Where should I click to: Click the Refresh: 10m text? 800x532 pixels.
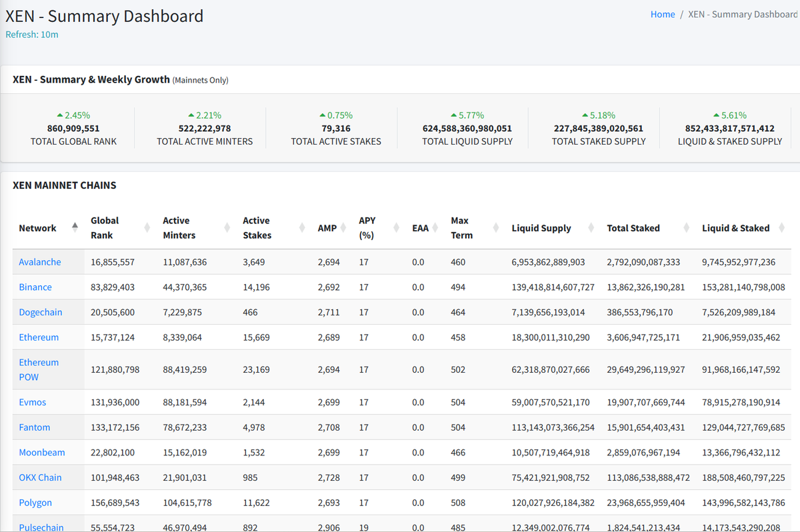click(32, 35)
